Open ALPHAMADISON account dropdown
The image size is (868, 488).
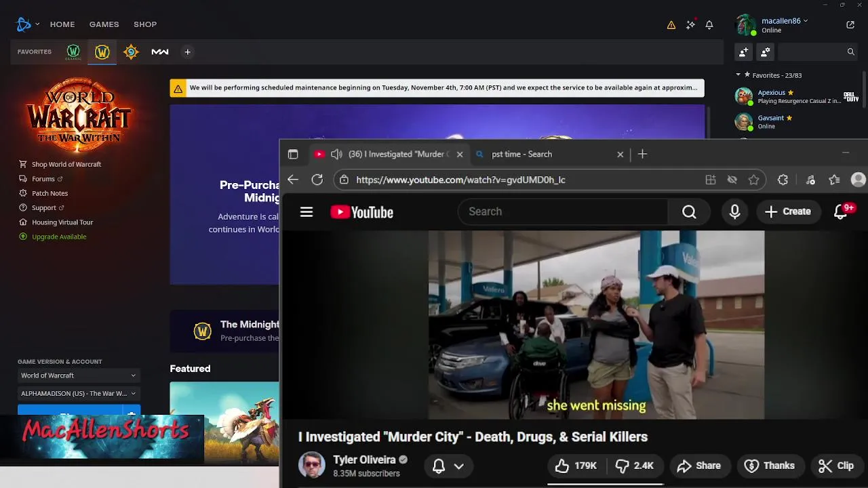pyautogui.click(x=79, y=393)
